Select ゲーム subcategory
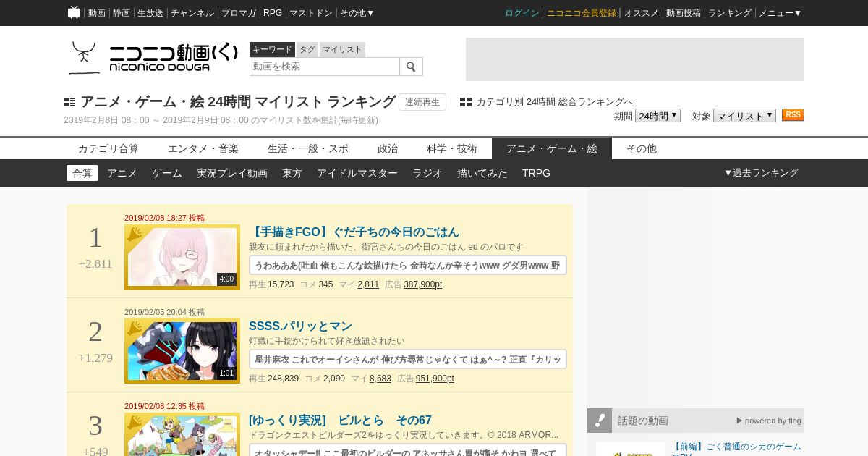The height and width of the screenshot is (456, 868). [167, 173]
